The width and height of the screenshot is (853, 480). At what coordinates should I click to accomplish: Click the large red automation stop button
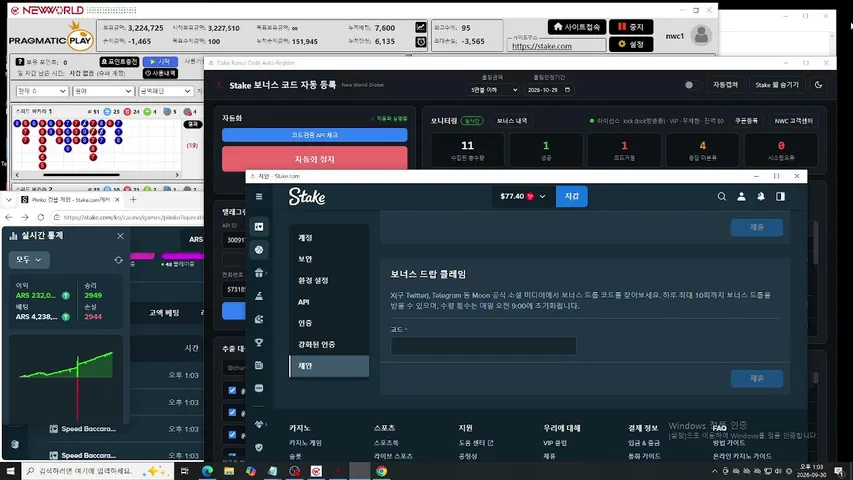[x=314, y=159]
